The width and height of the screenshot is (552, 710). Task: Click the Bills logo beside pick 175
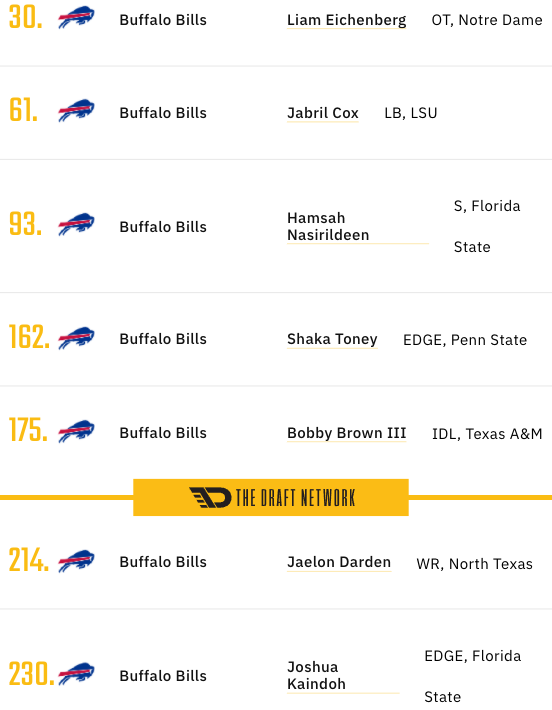(76, 432)
